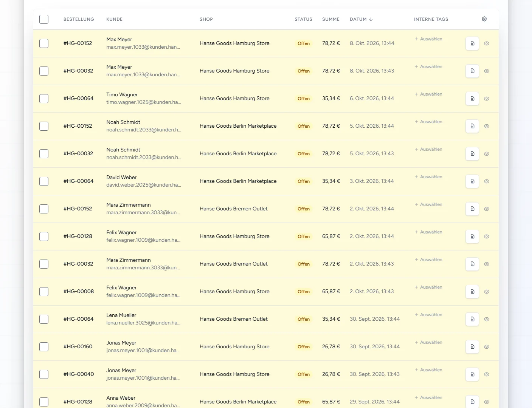Screen dimensions: 532x408
Task: Click the Bestellung column header
Action: (x=79, y=19)
